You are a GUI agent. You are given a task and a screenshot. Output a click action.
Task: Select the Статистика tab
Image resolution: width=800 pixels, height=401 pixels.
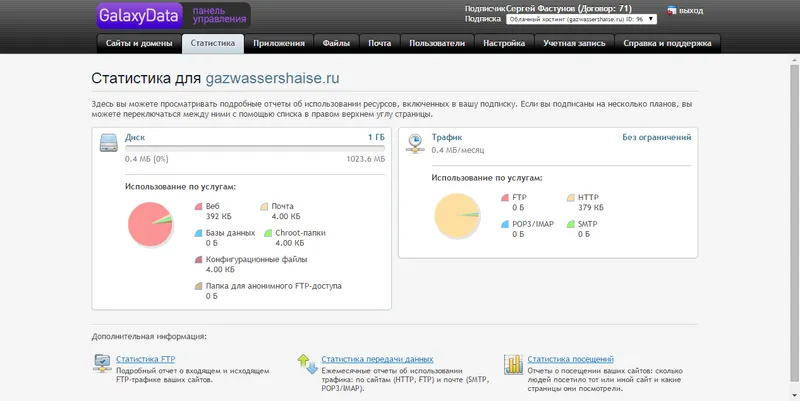213,43
